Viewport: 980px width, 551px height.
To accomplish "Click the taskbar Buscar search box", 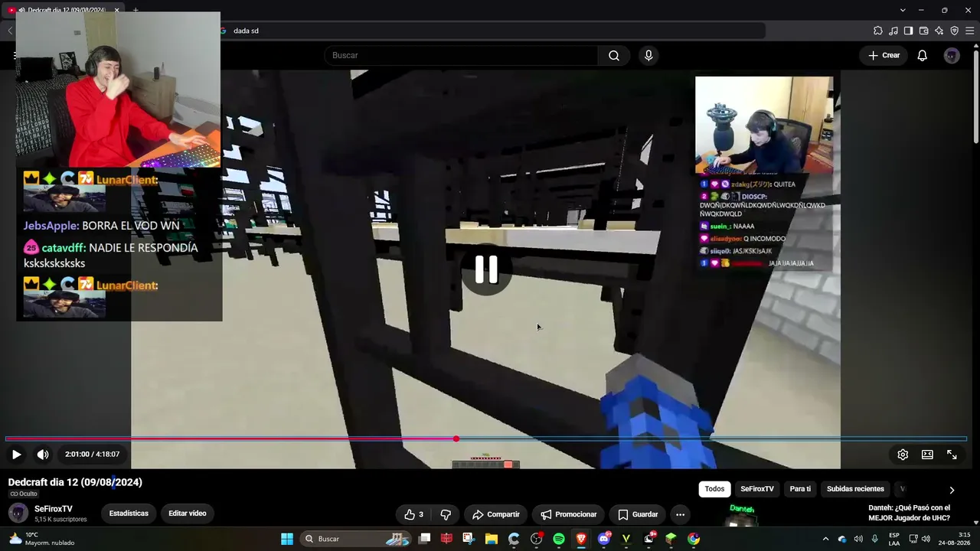I will tap(356, 539).
